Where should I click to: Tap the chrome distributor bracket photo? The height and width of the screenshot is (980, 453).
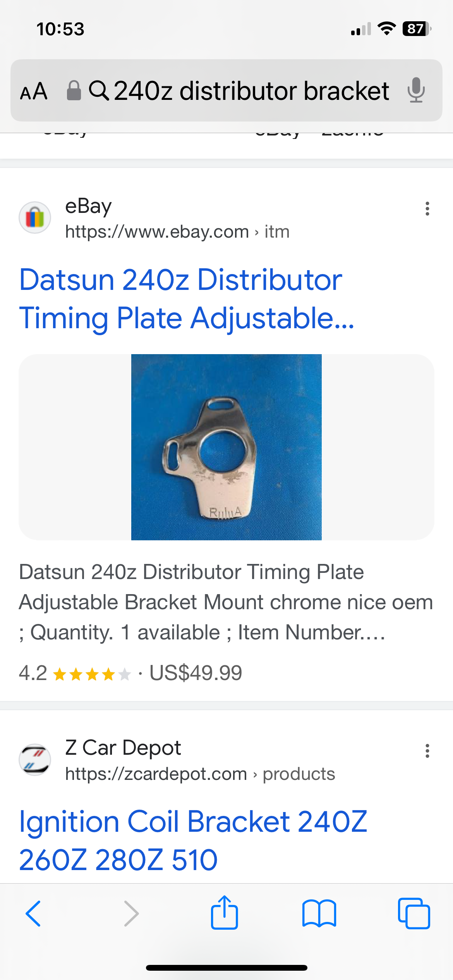point(226,447)
